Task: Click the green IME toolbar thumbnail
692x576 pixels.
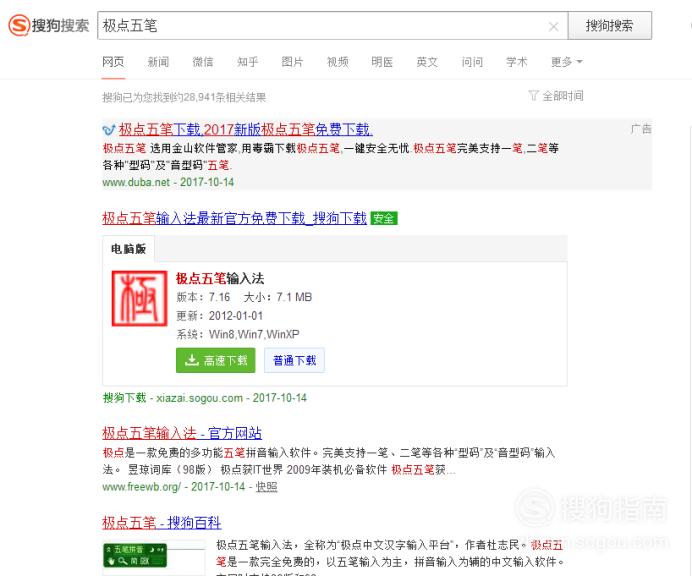Action: (135, 555)
